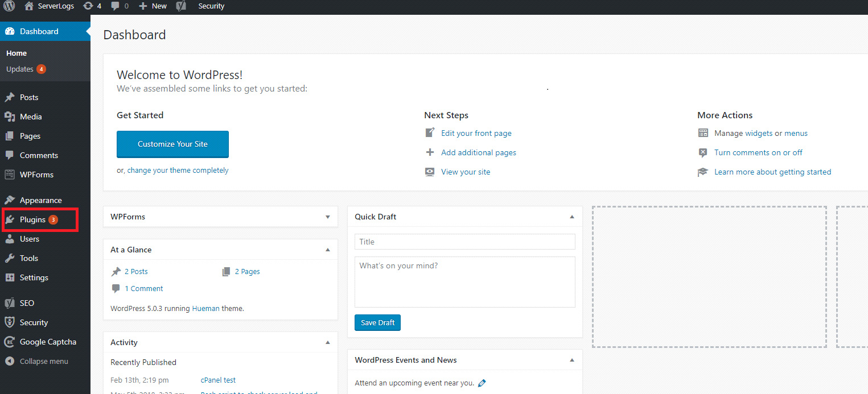
Task: Click inside the Quick Draft title field
Action: click(464, 241)
